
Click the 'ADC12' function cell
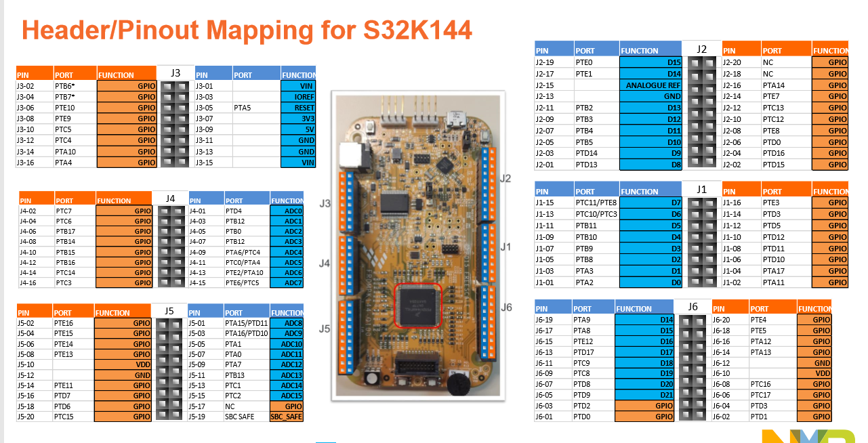tap(287, 364)
